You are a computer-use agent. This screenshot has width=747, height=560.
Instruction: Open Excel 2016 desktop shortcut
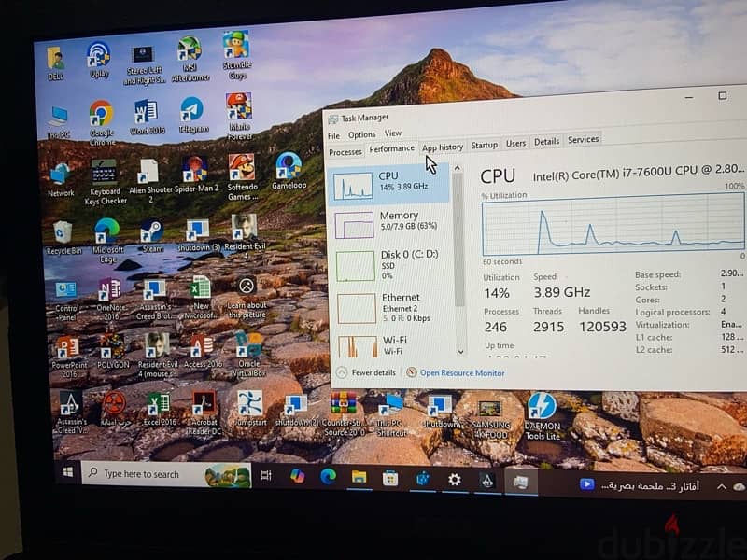pos(159,409)
